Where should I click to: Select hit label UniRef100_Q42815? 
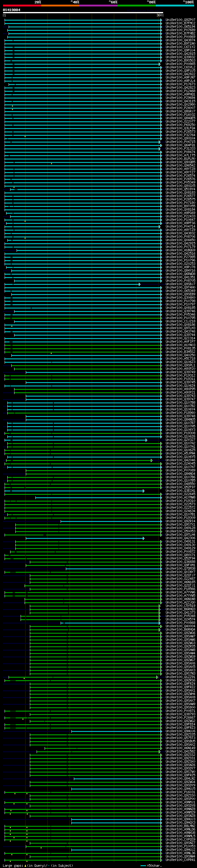pyautogui.click(x=180, y=54)
